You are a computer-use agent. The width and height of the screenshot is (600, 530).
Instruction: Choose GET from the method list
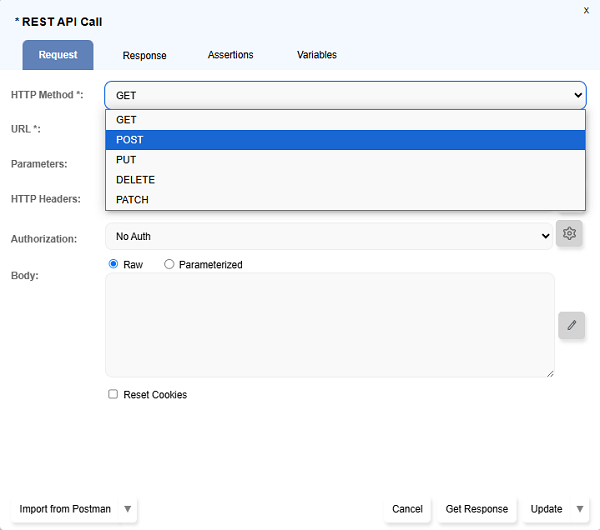coord(345,120)
